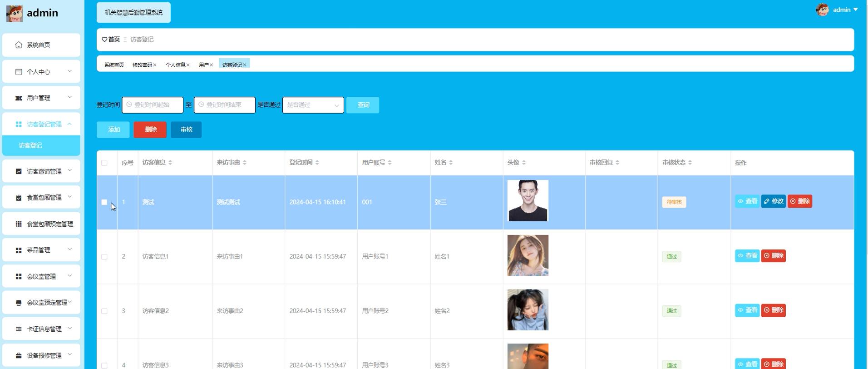Click the 访客登记管理 grid icon
The height and width of the screenshot is (369, 868).
(19, 124)
